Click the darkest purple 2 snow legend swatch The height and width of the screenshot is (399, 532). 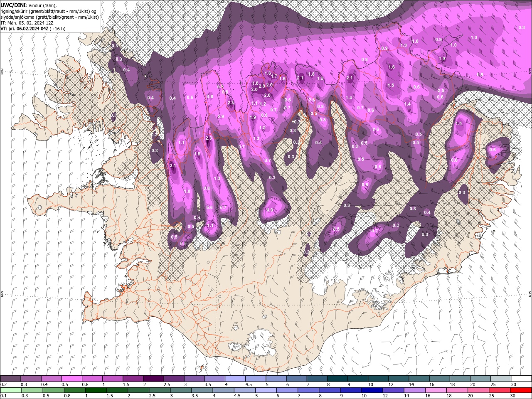[x=153, y=379]
